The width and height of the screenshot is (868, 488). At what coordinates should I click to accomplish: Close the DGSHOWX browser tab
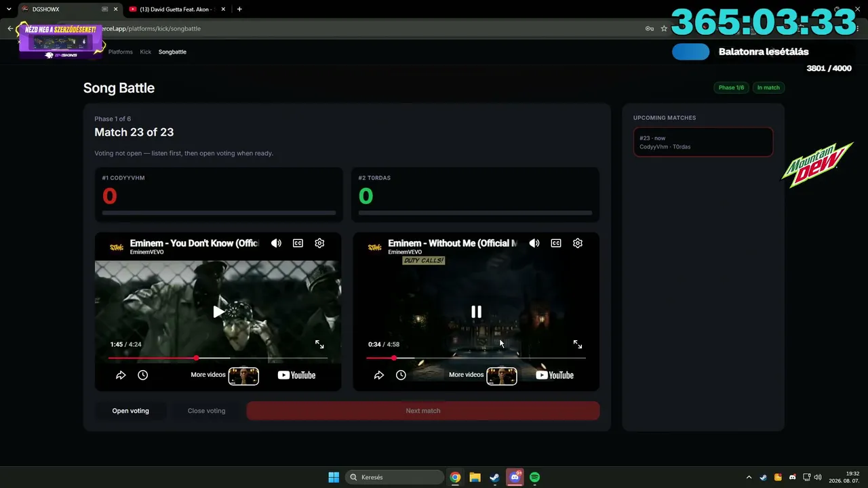pos(115,9)
